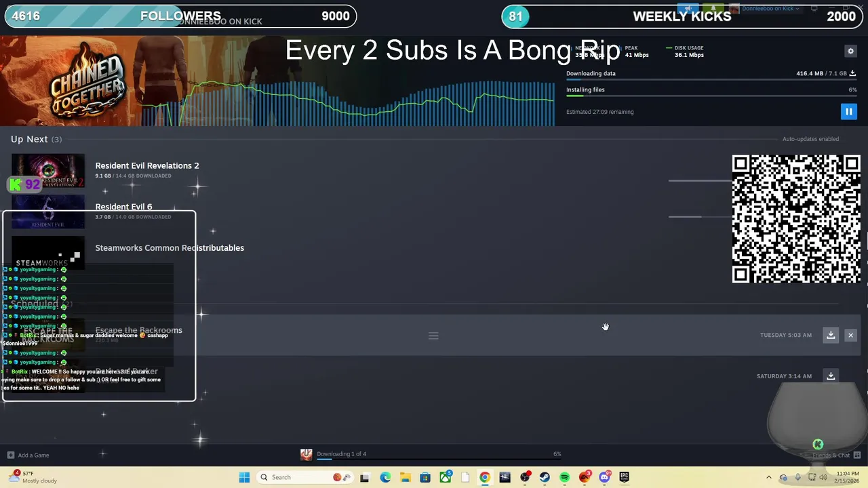Select Resident Evil Revelations 2 title
Image resolution: width=868 pixels, height=488 pixels.
147,165
